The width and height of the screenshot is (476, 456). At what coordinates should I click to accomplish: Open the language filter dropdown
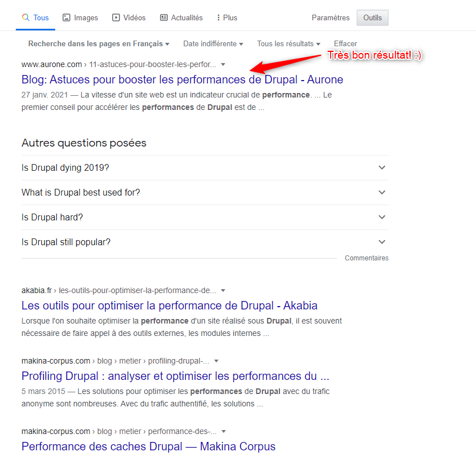[99, 44]
